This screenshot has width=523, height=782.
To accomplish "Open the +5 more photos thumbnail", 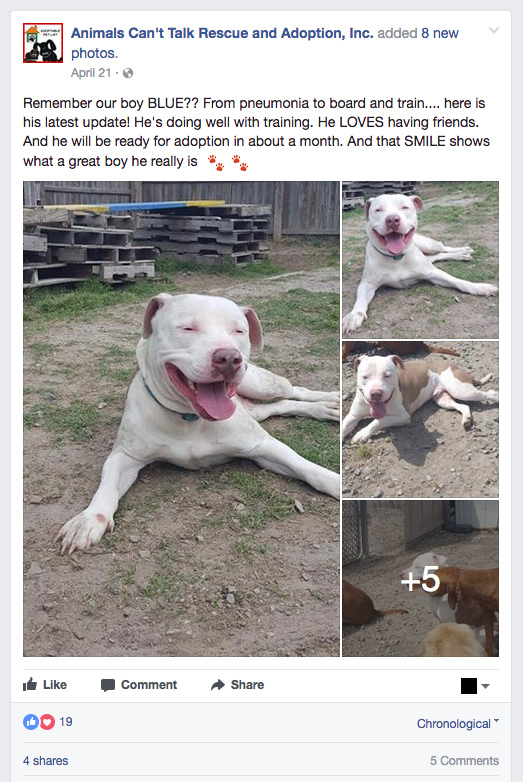I will pyautogui.click(x=420, y=579).
